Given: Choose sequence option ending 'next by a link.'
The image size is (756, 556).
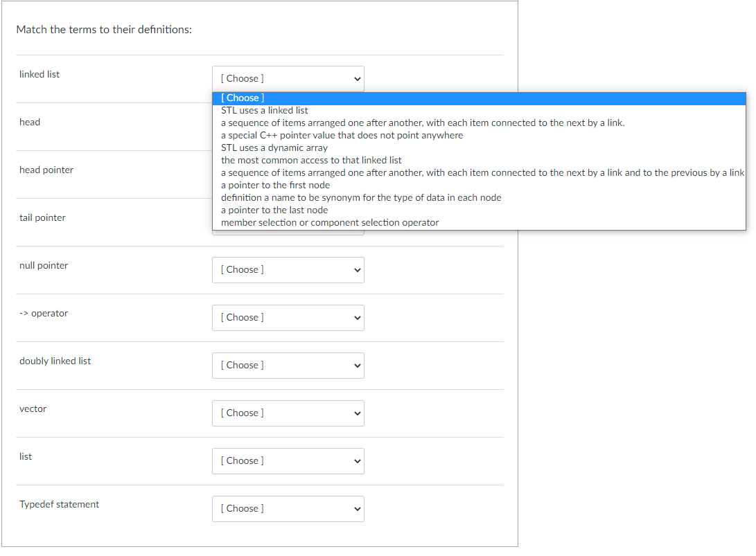Looking at the screenshot, I should tap(479, 123).
